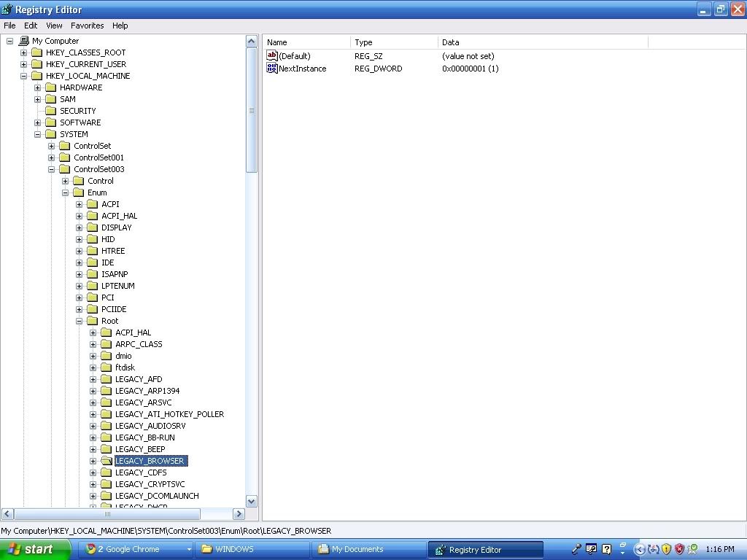Collapse the Enum key
Screen dimensions: 747x560
65,192
